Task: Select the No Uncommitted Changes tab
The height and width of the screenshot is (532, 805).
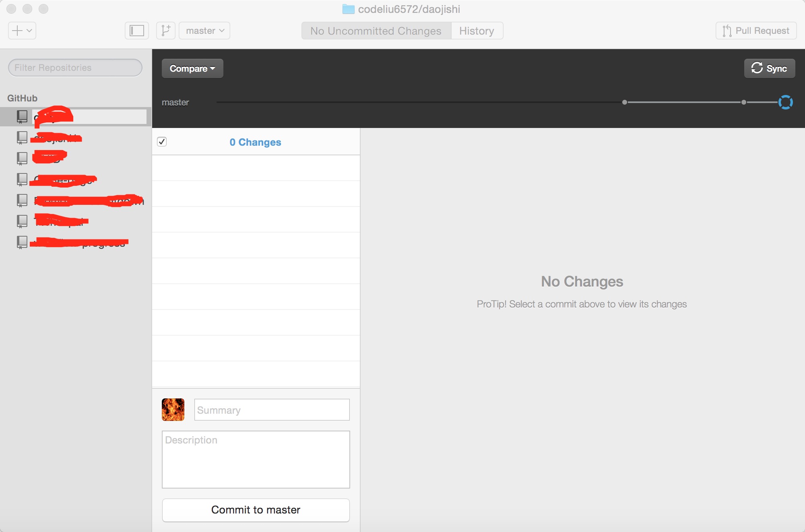Action: [377, 30]
